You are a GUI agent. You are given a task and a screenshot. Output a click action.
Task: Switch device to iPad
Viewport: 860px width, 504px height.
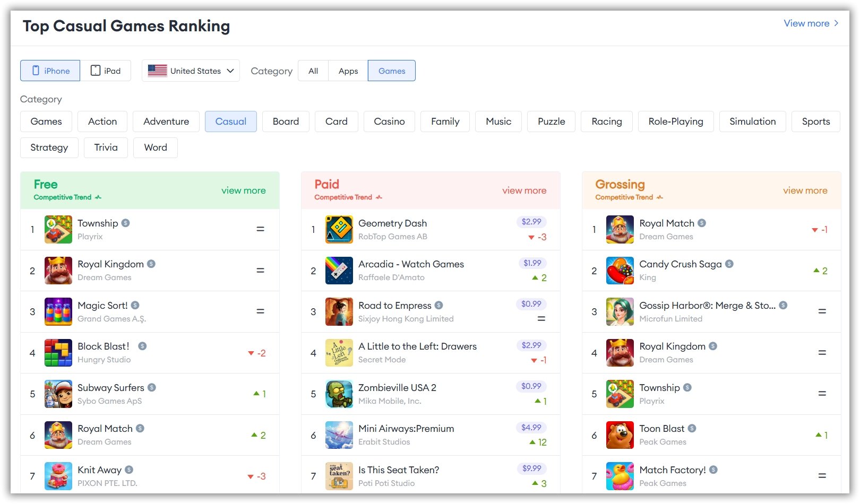pyautogui.click(x=106, y=71)
